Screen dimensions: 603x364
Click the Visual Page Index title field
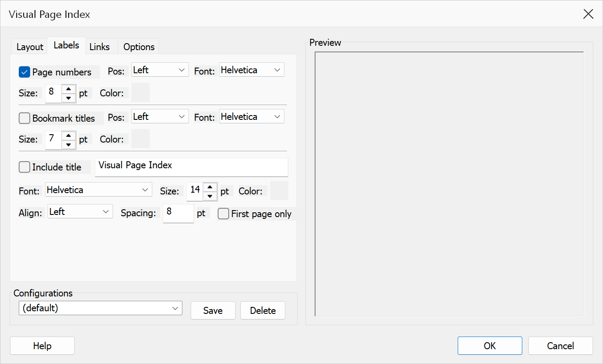point(191,167)
